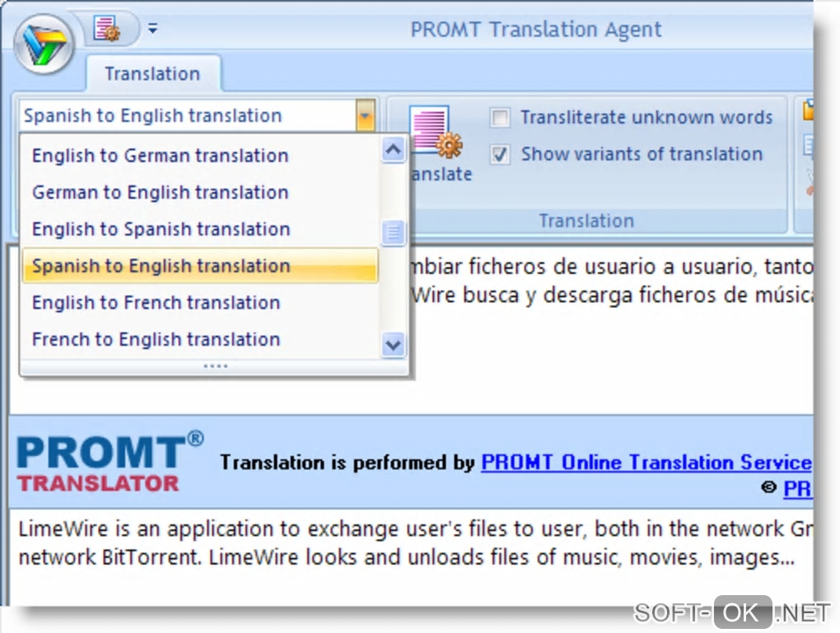Click the quick access translate icon

(106, 28)
